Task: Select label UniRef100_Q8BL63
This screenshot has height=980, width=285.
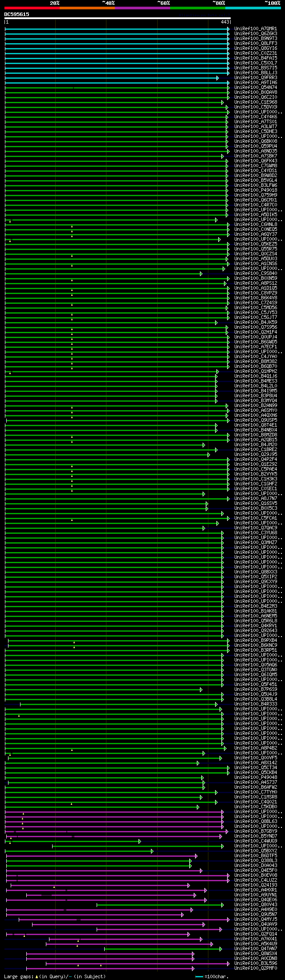Action: [x=256, y=822]
